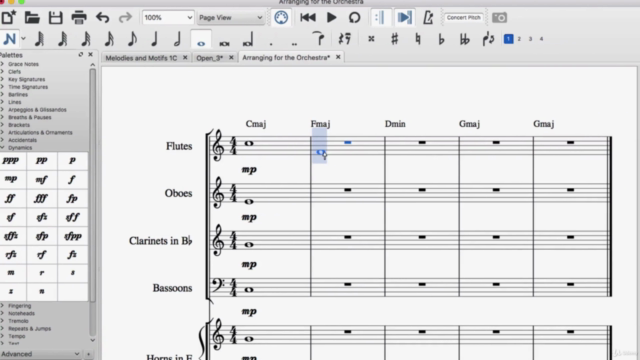Screen dimensions: 640x360
Task: Select voice 1
Action: [508, 39]
